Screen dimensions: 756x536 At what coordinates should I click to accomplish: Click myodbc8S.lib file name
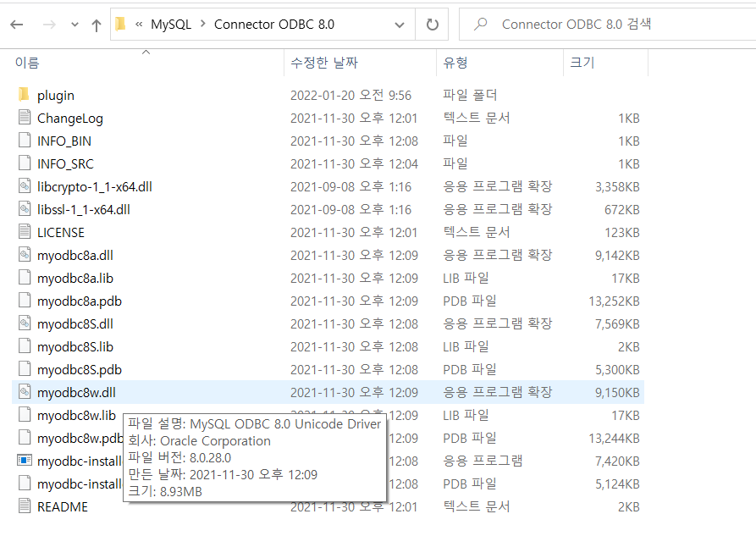pos(75,347)
